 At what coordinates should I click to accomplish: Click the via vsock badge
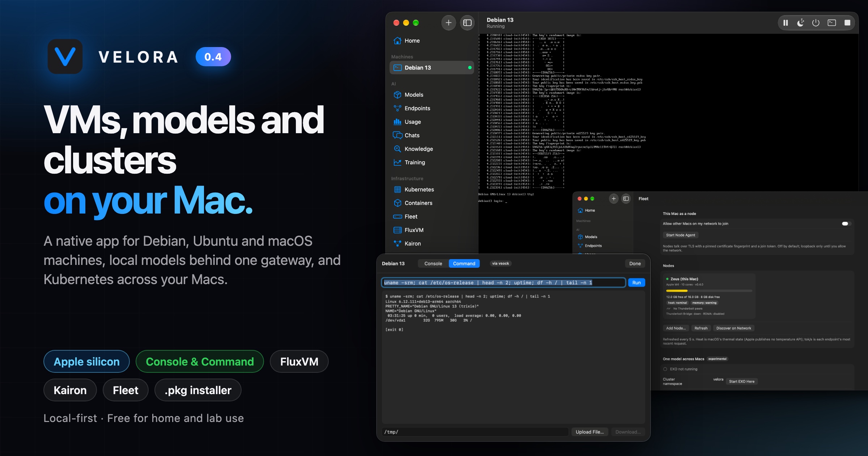pyautogui.click(x=501, y=263)
